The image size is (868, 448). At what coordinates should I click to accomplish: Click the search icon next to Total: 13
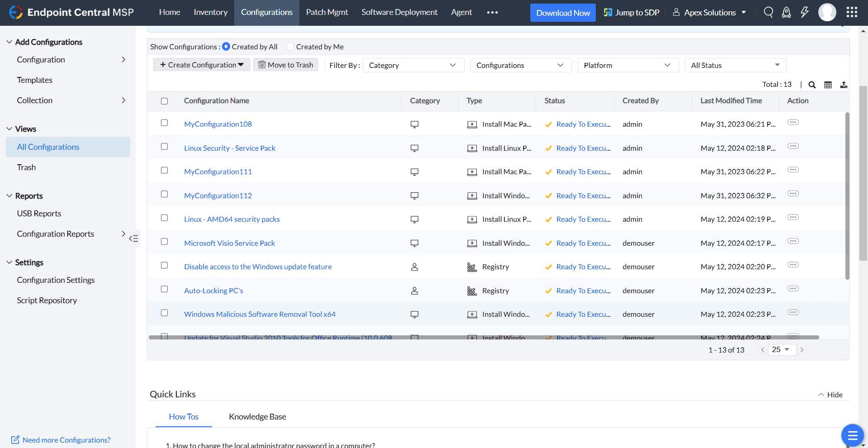tap(812, 85)
